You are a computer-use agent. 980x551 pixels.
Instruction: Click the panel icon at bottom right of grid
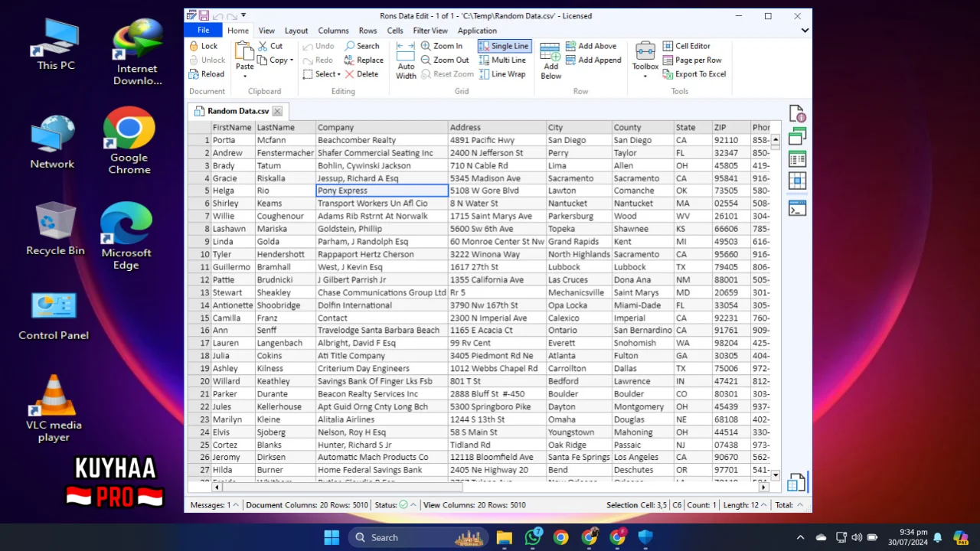click(796, 482)
